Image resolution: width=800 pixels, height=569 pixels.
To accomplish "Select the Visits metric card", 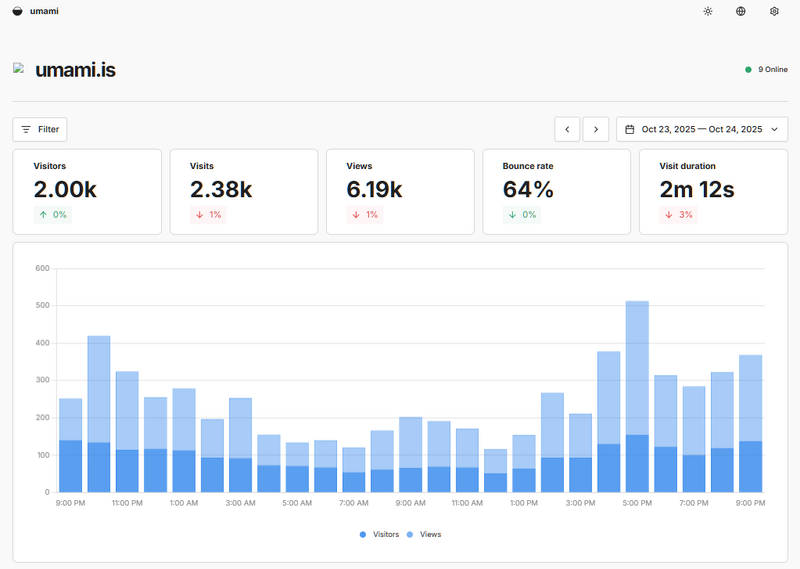I will coord(244,192).
